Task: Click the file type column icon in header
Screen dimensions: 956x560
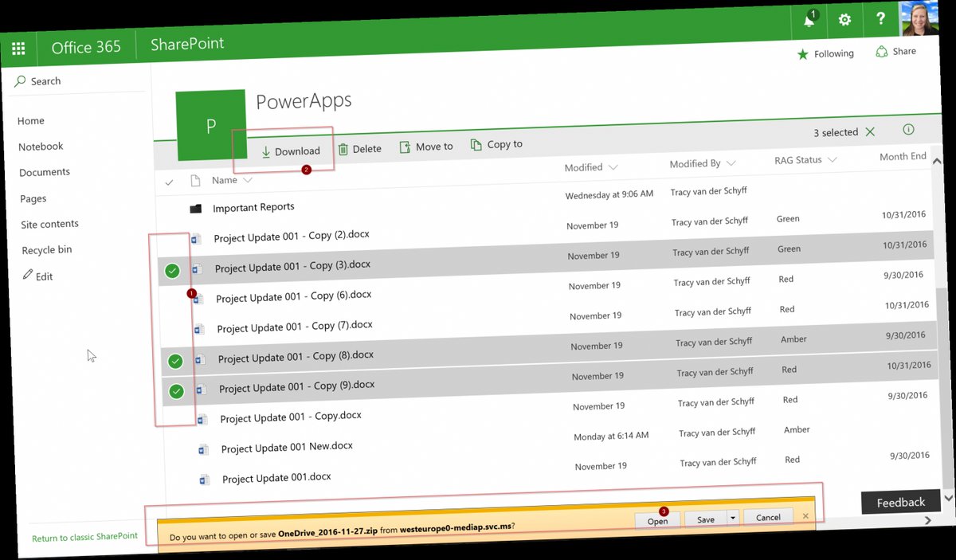Action: tap(195, 182)
